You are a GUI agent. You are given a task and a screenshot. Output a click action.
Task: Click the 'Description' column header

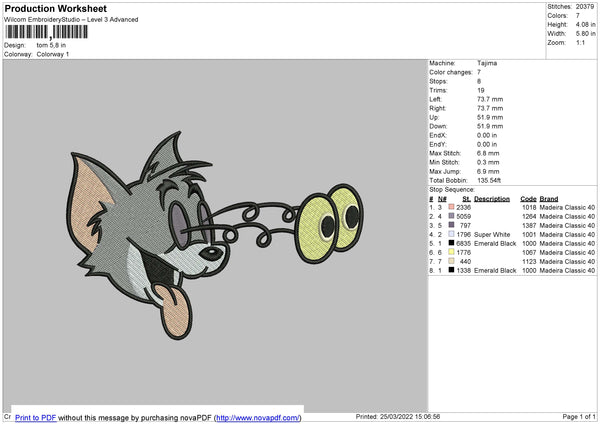coord(492,199)
